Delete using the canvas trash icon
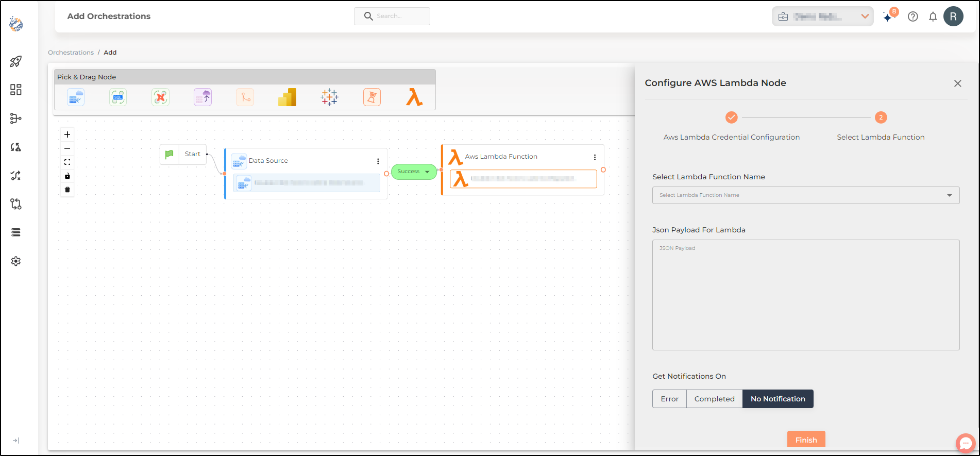 (x=67, y=190)
